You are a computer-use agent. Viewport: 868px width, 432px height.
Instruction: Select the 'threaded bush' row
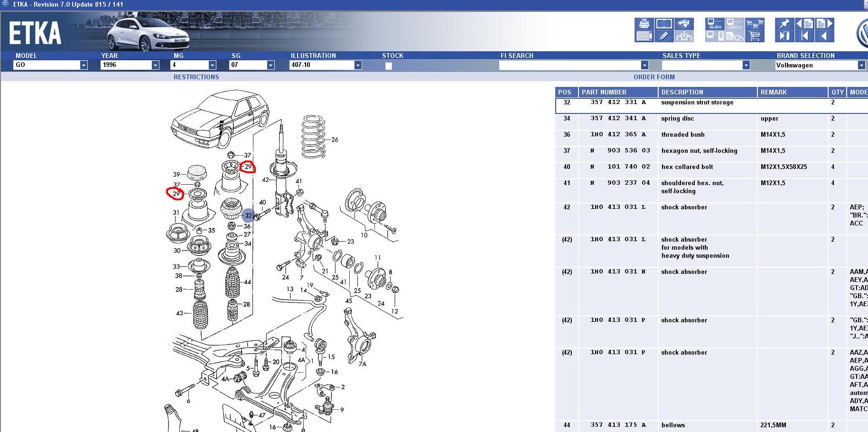point(711,138)
